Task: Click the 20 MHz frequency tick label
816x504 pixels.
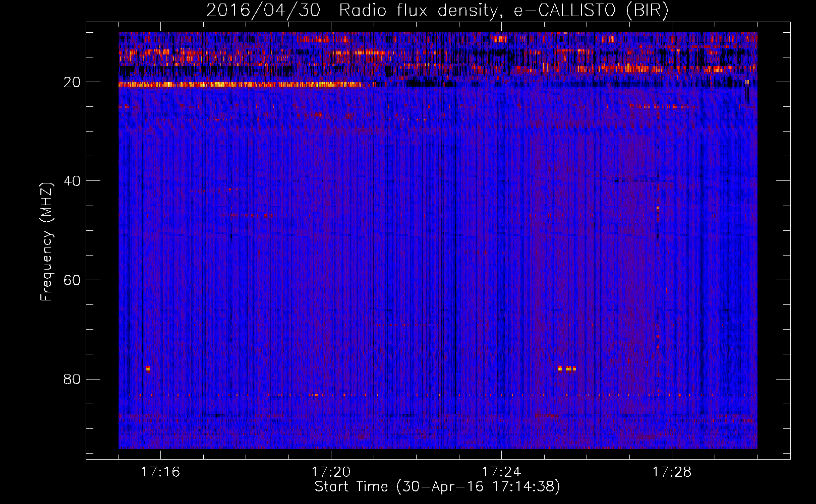Action: (73, 82)
